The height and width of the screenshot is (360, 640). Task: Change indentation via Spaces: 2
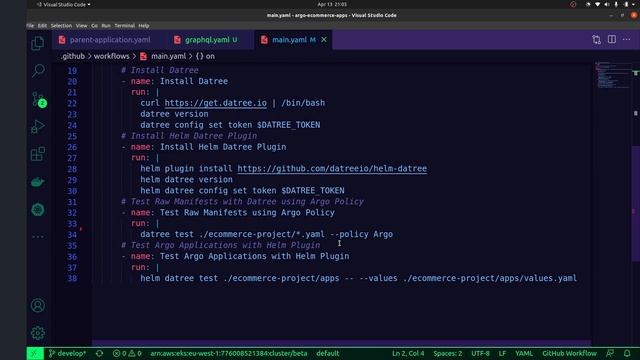448,353
